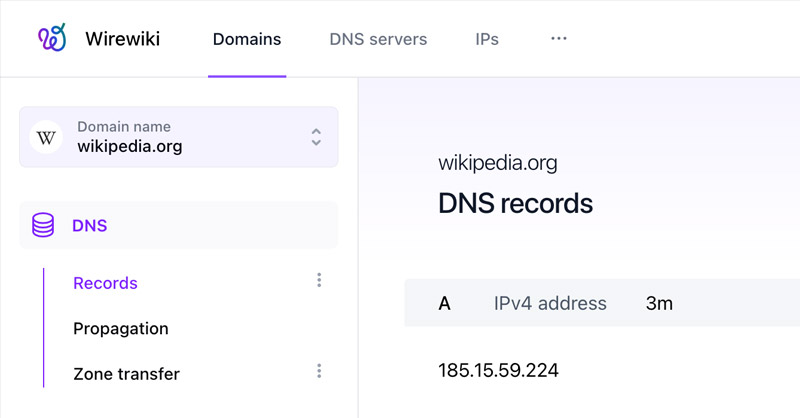Open the Domain name wikipedia.org selector

pos(179,137)
